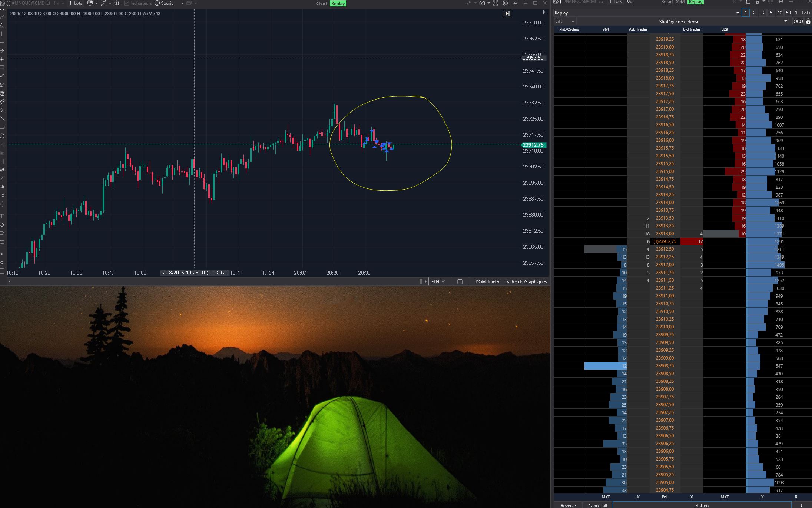Click the Flatten button
Screen dimensions: 812x508
pos(702,505)
